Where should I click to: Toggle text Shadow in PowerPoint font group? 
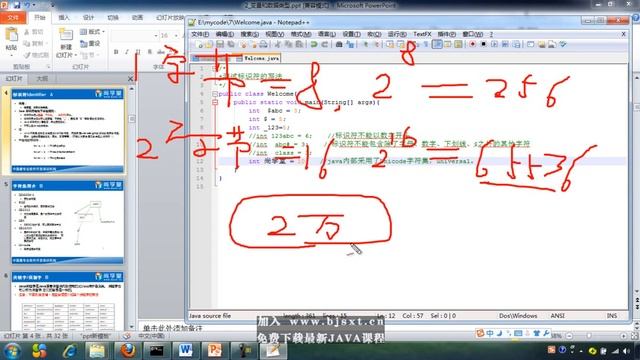(150, 52)
